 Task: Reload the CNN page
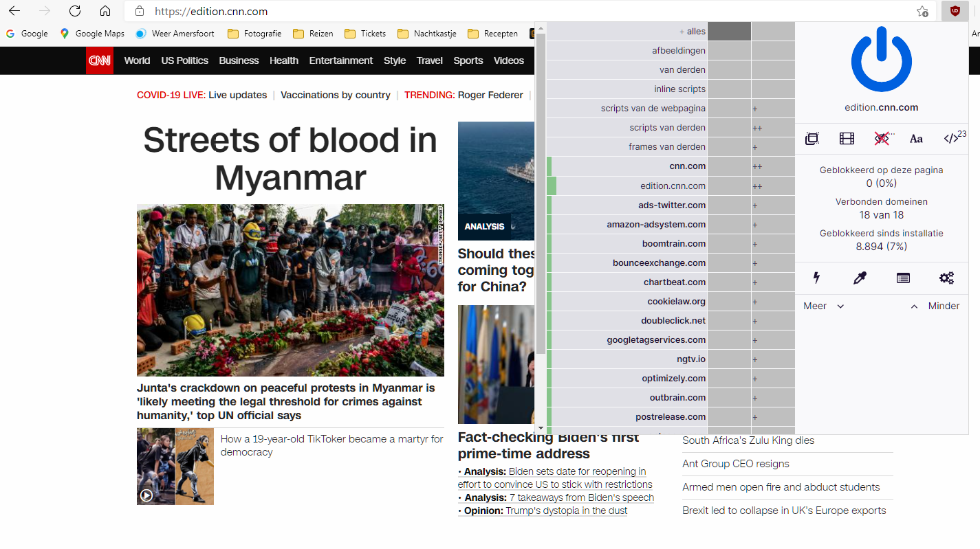click(75, 11)
